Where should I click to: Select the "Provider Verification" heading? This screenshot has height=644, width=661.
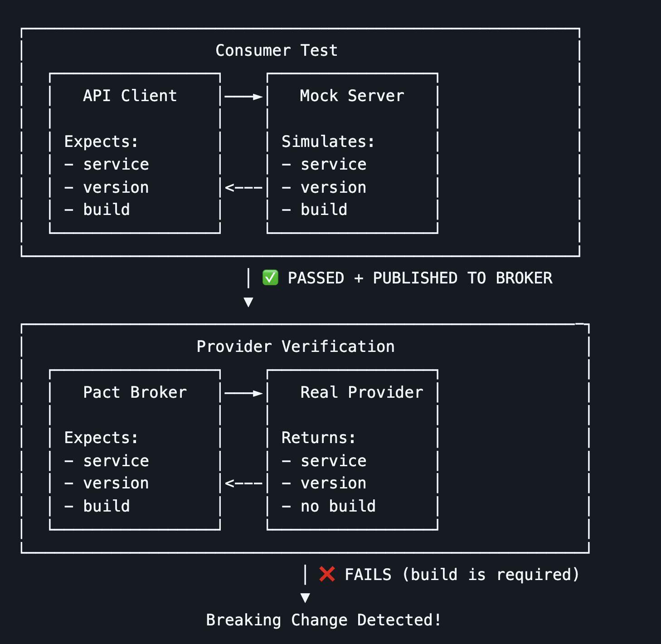pyautogui.click(x=296, y=346)
